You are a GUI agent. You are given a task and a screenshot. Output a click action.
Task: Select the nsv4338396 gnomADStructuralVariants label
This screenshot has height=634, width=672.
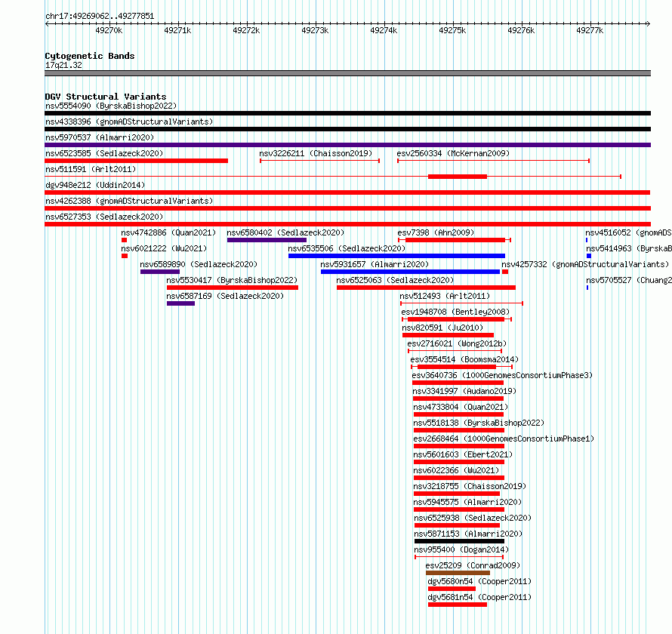[129, 122]
